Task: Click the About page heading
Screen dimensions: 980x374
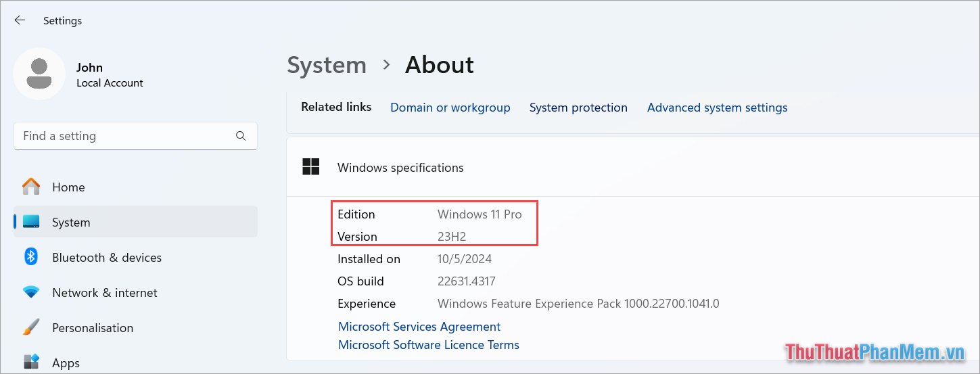Action: 440,65
